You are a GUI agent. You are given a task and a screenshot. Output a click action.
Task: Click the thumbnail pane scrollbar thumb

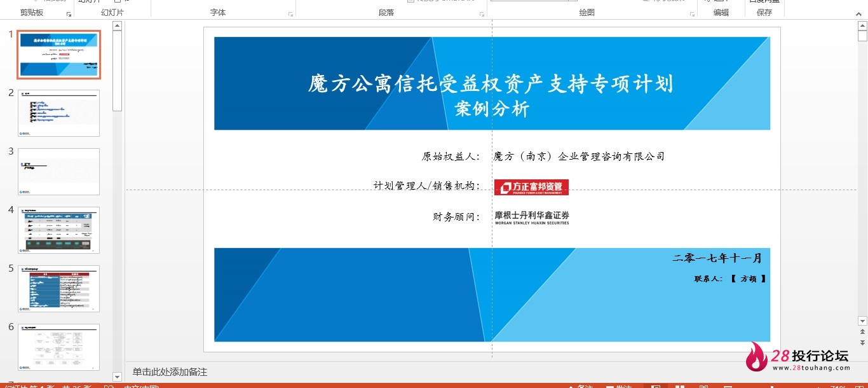pos(117,70)
